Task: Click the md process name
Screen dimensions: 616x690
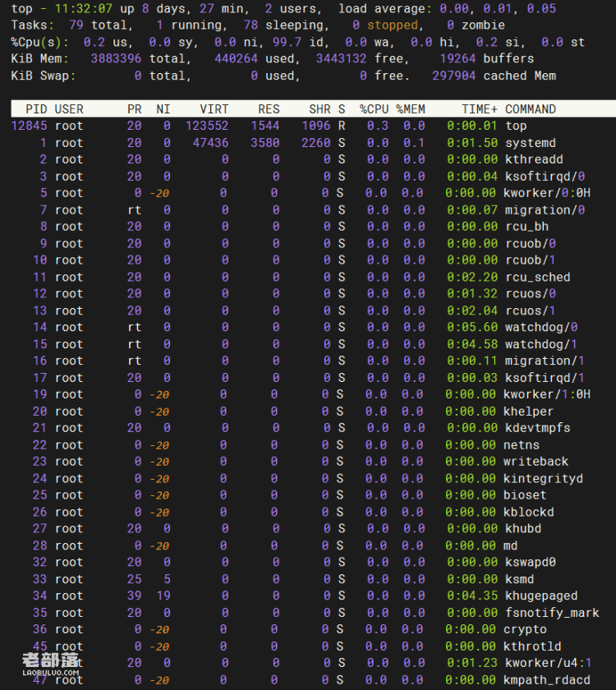Action: pos(510,545)
